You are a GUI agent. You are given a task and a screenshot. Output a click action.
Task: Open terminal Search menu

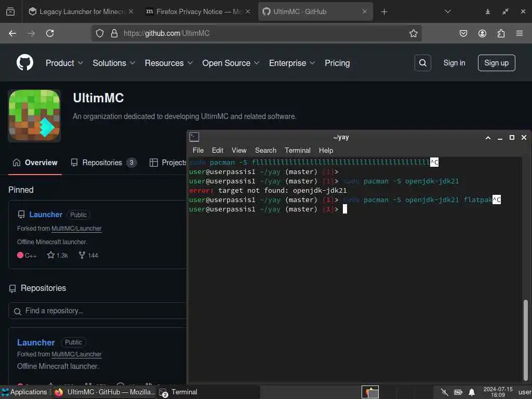(x=265, y=150)
